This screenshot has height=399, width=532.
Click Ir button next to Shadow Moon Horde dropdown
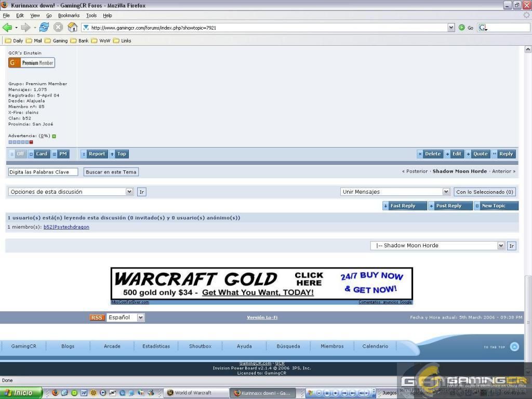coord(511,246)
